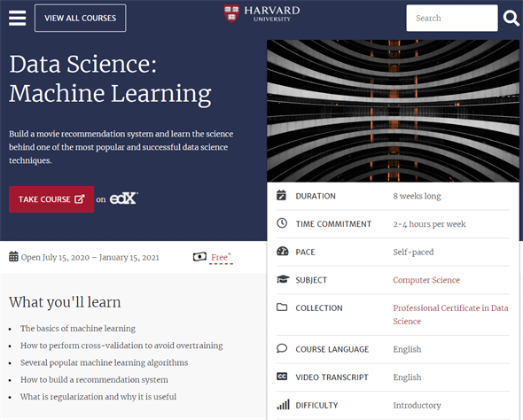Click the '8 weeks long' duration value

pos(417,196)
